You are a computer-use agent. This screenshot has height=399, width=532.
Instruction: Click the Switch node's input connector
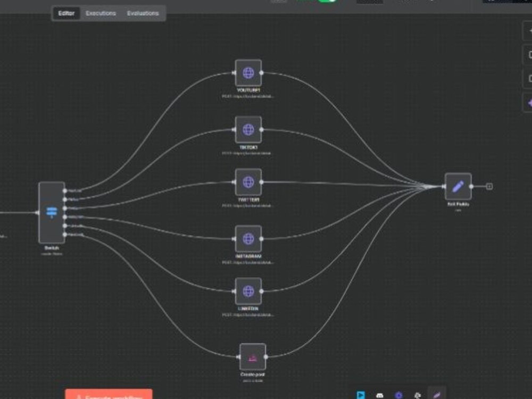38,213
